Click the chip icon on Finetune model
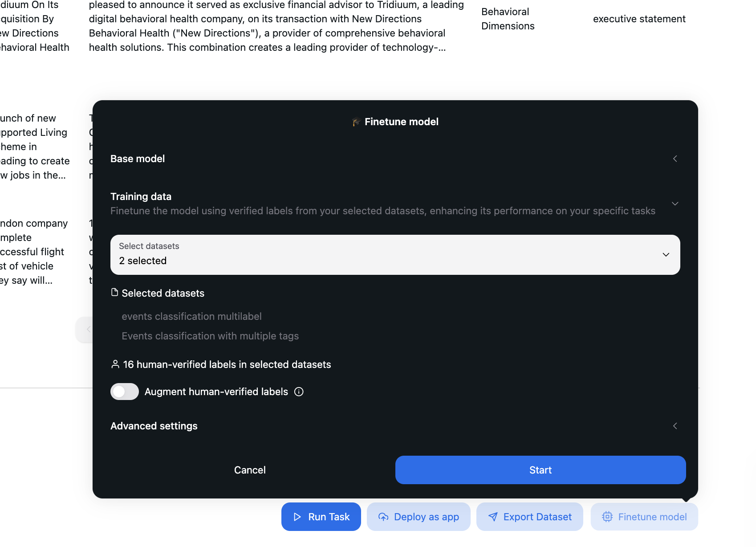The width and height of the screenshot is (756, 547). pos(607,517)
